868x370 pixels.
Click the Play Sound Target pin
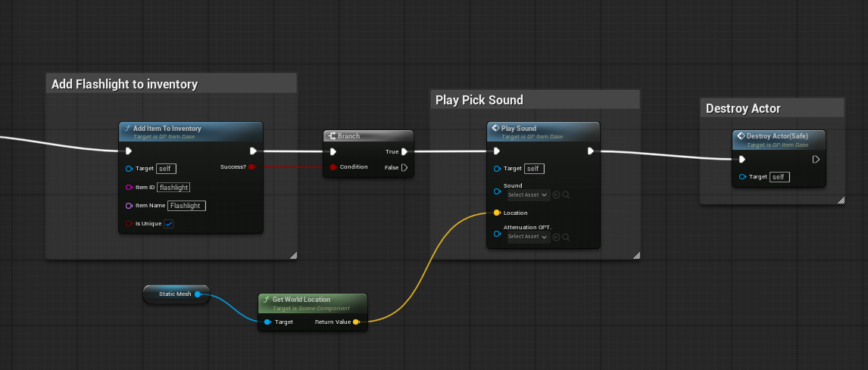click(497, 169)
